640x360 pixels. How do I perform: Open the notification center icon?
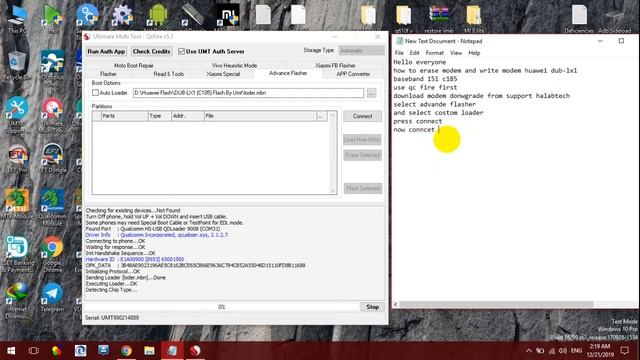pos(624,351)
